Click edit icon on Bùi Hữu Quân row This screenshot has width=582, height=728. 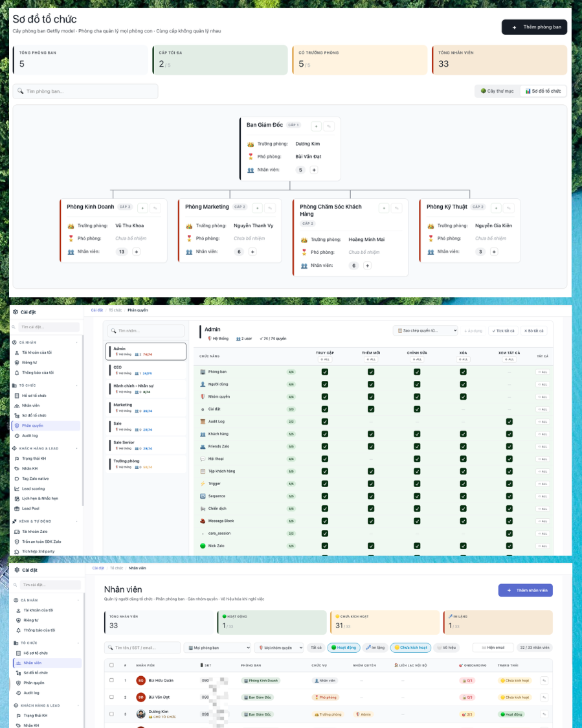click(544, 681)
